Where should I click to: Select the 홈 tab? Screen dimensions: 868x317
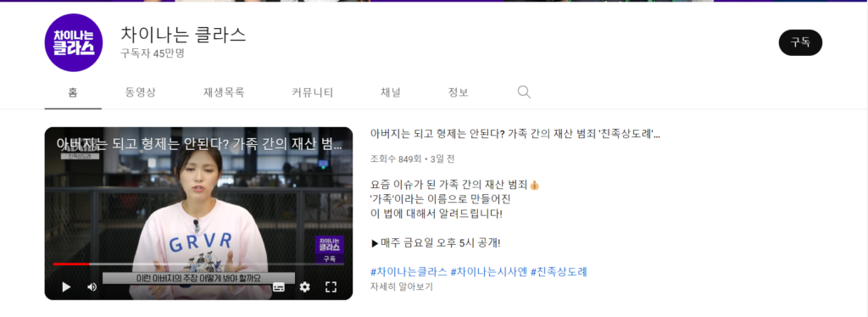(x=73, y=92)
